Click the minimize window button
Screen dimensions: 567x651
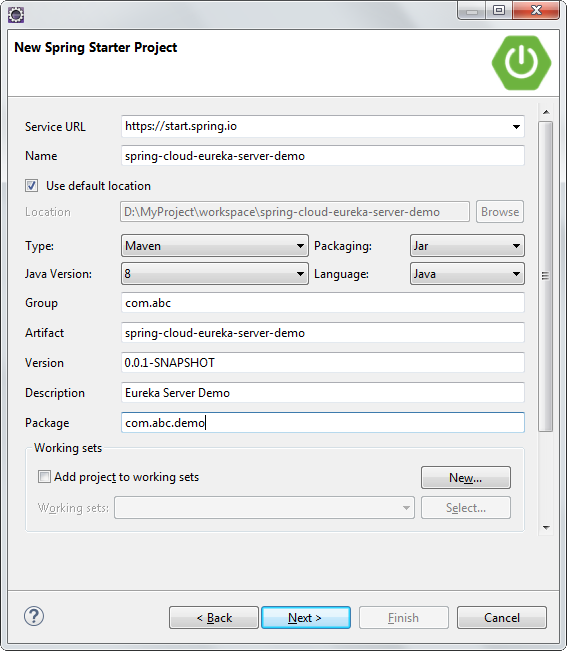tap(472, 10)
